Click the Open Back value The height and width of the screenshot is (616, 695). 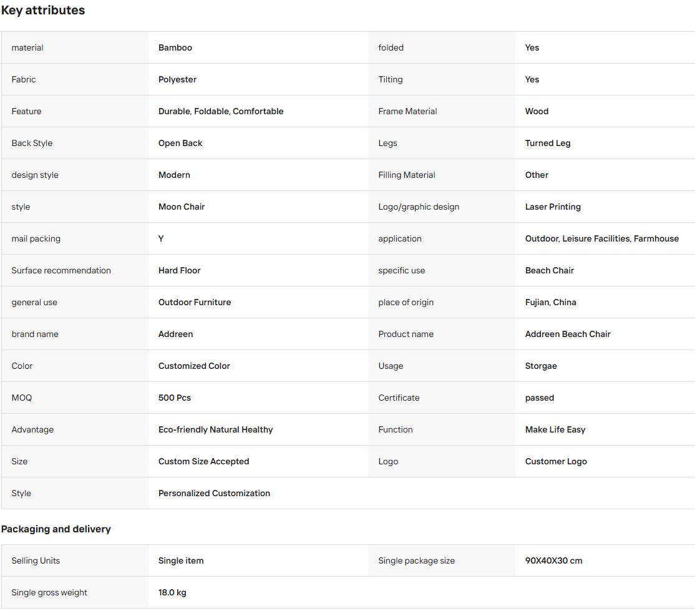pos(180,144)
